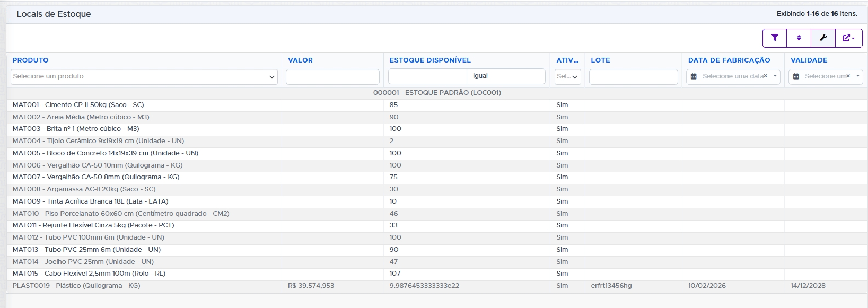Open the 'Selecione um produto' dropdown
868x308 pixels.
tap(144, 76)
